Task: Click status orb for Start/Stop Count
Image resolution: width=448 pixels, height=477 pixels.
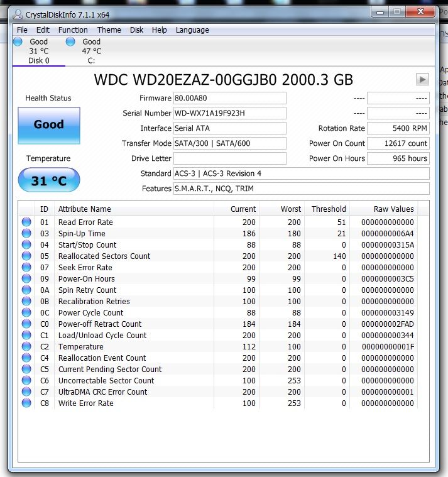Action: click(x=26, y=244)
